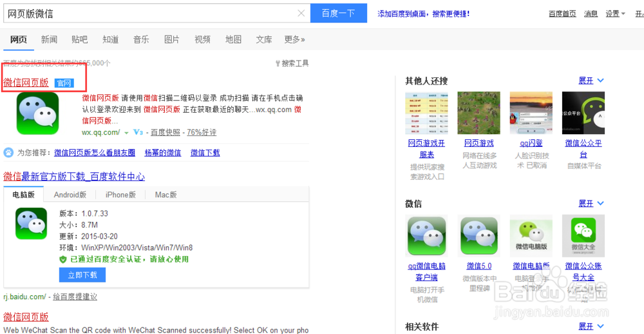Open the 网页游戏 text link
Image resolution: width=644 pixels, height=334 pixels.
(x=479, y=143)
